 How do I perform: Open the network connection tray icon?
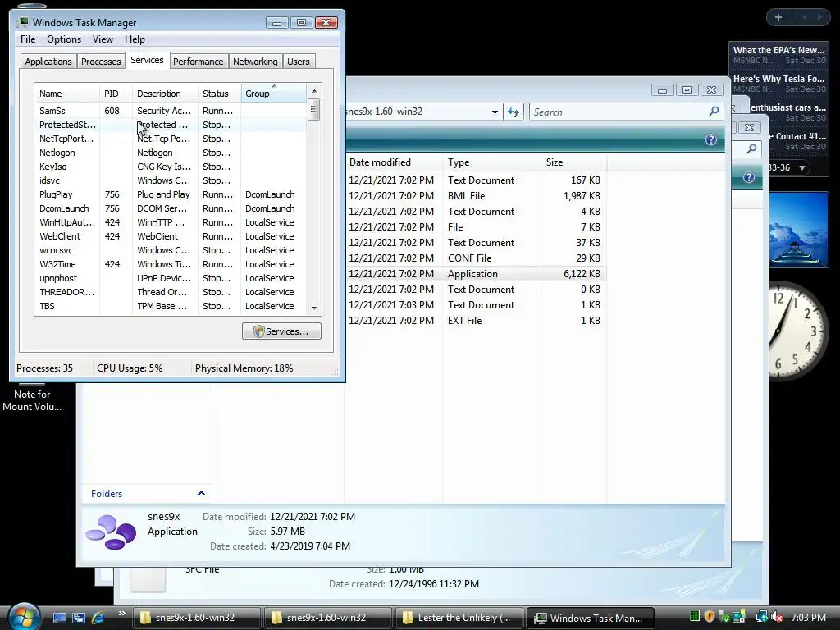point(761,617)
